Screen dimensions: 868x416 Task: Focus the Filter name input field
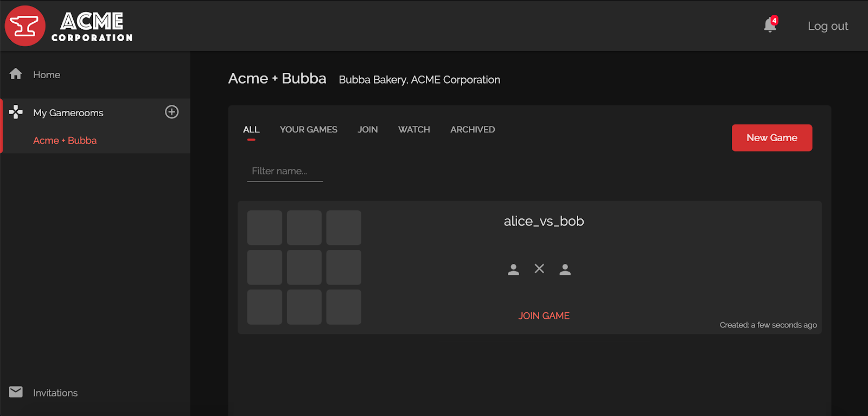click(x=285, y=171)
